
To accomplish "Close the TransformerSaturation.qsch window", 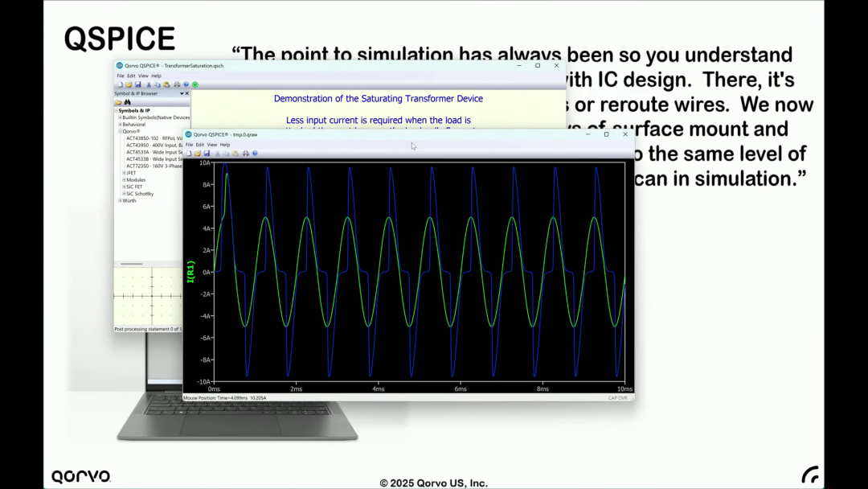I will (x=556, y=65).
